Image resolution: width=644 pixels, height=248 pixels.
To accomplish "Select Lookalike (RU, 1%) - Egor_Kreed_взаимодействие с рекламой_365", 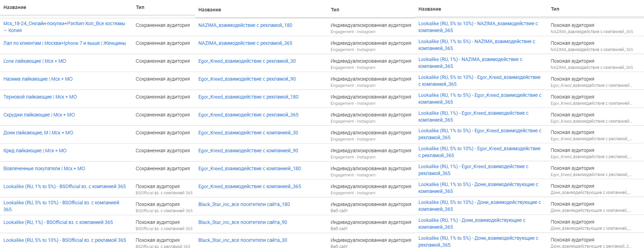I will [474, 170].
